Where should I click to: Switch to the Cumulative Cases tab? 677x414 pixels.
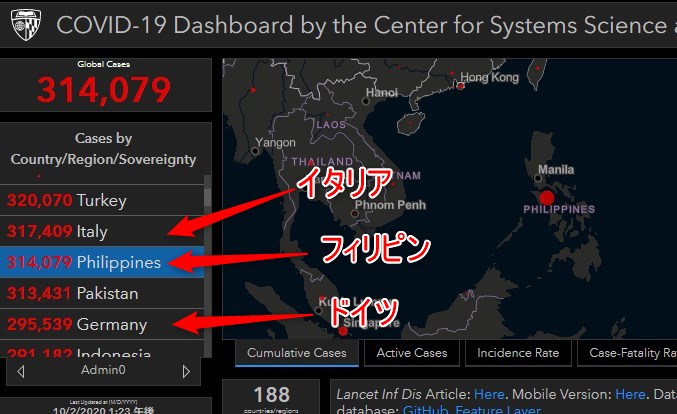(297, 353)
